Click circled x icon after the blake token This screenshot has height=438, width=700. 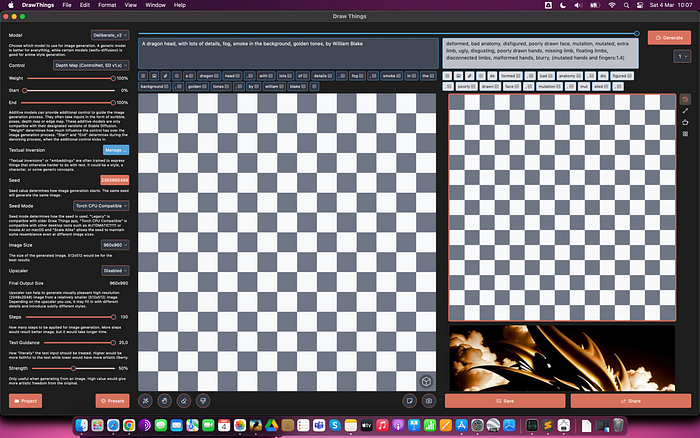pyautogui.click(x=314, y=87)
